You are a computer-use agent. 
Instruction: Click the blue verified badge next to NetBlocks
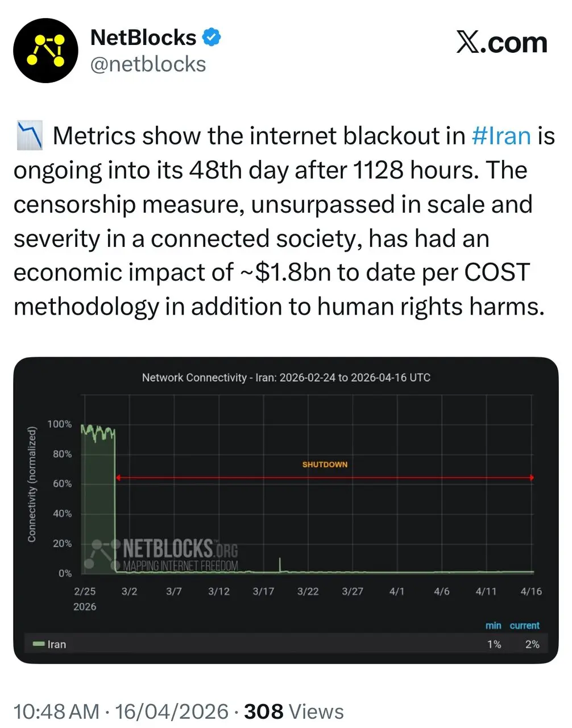pyautogui.click(x=211, y=36)
